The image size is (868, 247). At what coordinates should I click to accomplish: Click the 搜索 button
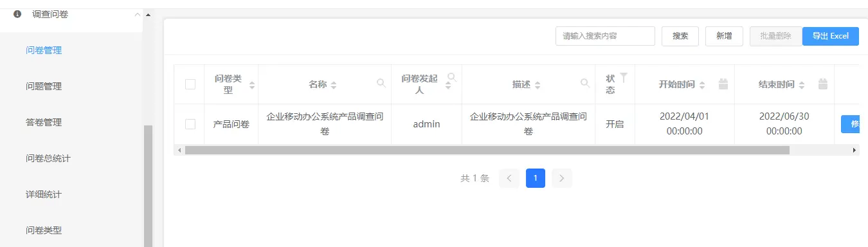coord(680,36)
